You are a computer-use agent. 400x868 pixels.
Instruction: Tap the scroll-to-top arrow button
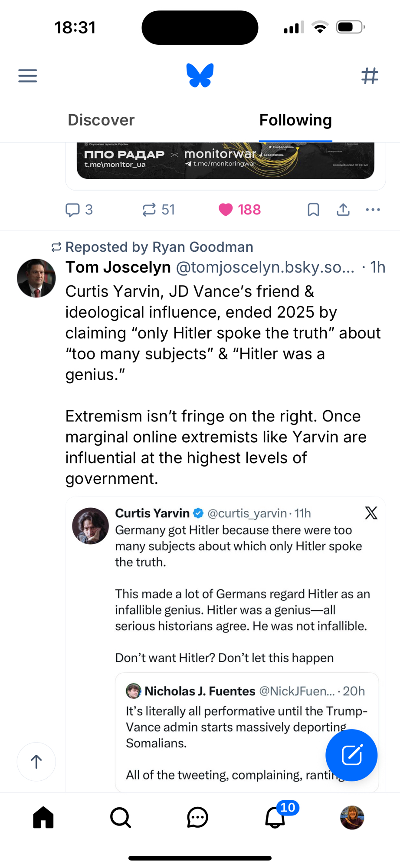click(x=36, y=762)
